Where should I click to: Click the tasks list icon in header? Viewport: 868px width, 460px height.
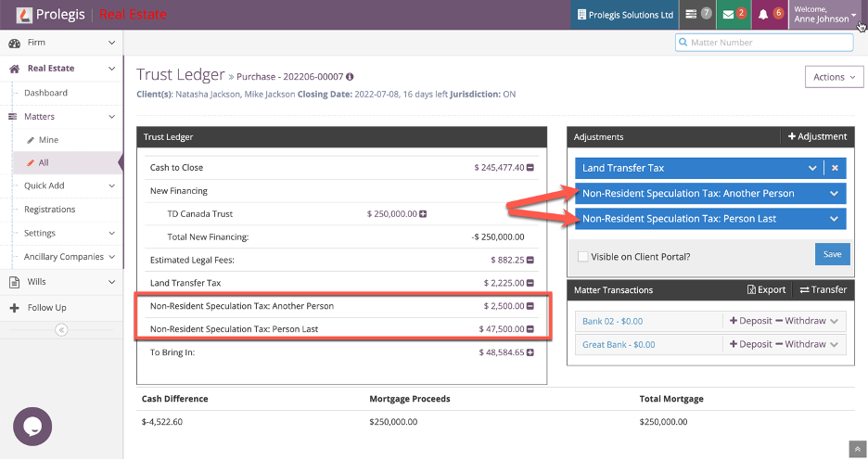[691, 15]
